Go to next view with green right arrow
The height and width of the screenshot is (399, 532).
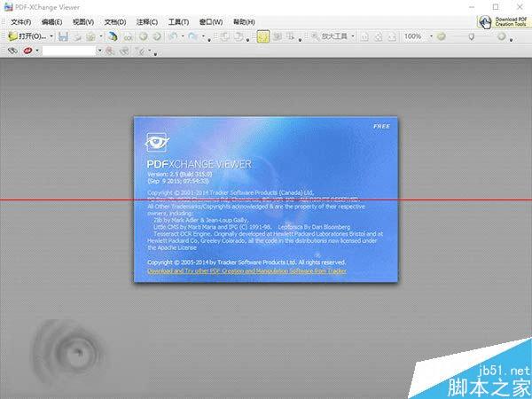pos(157,36)
